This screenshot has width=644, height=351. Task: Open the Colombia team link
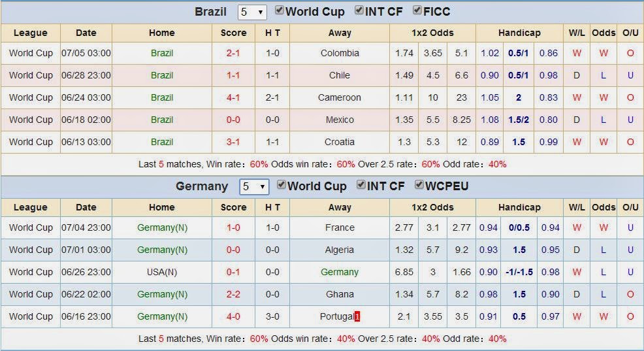(x=340, y=53)
